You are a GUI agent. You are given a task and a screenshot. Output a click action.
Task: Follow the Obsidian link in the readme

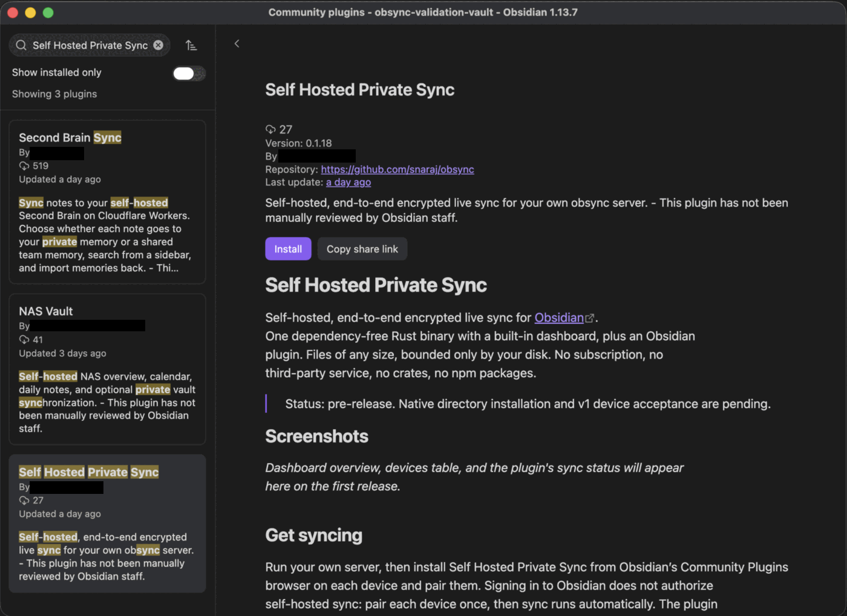coord(559,318)
